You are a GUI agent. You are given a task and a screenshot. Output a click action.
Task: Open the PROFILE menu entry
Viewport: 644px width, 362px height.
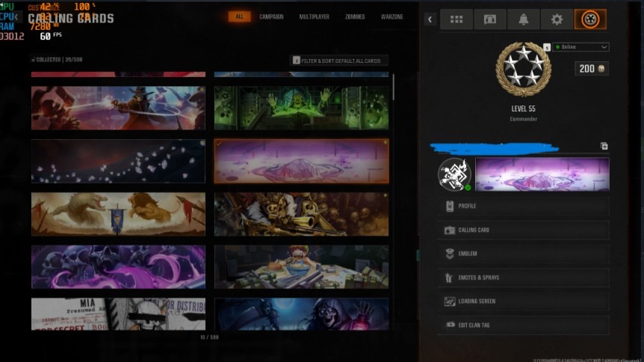coord(523,206)
